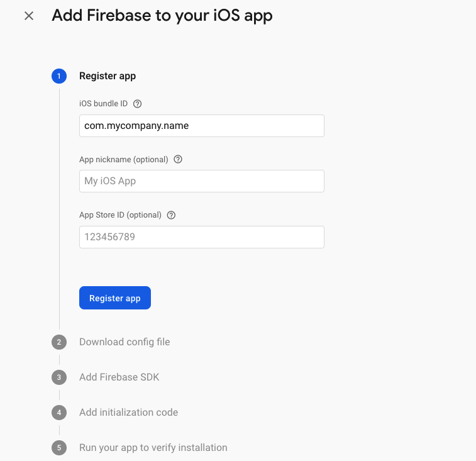Focus the iOS bundle ID text field
This screenshot has height=461, width=476.
click(x=201, y=126)
